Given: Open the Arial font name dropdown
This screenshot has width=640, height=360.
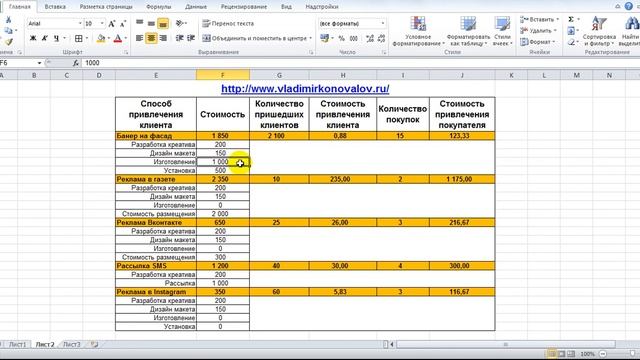Looking at the screenshot, I should pos(80,24).
